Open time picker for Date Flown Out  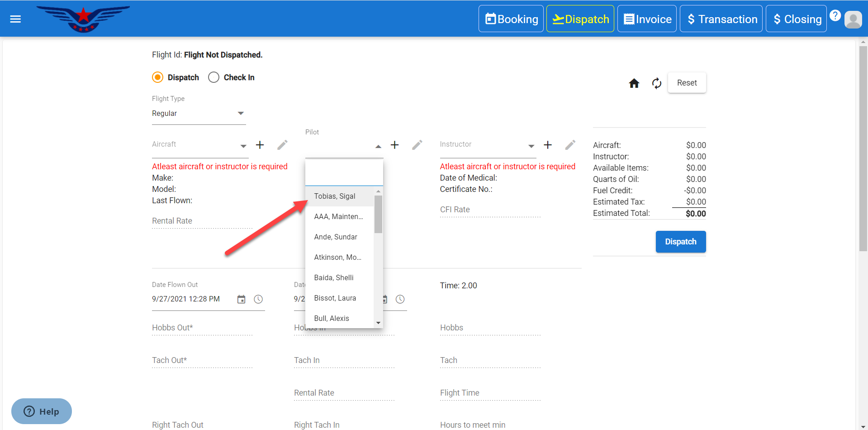(258, 299)
